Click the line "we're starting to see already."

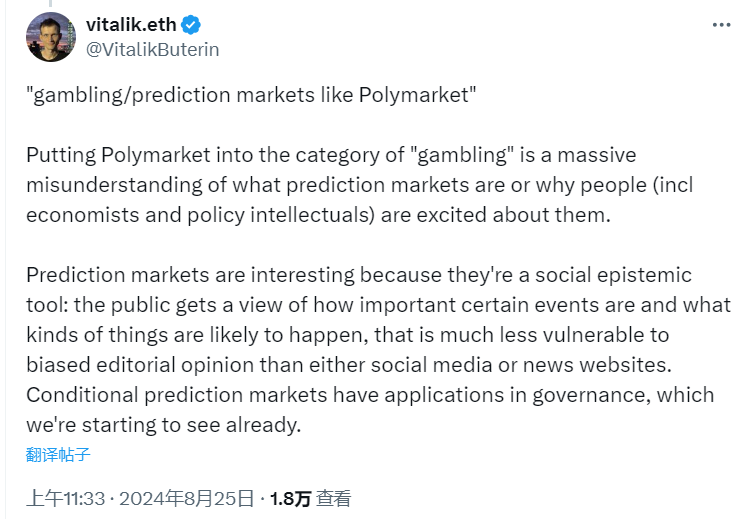[x=163, y=425]
